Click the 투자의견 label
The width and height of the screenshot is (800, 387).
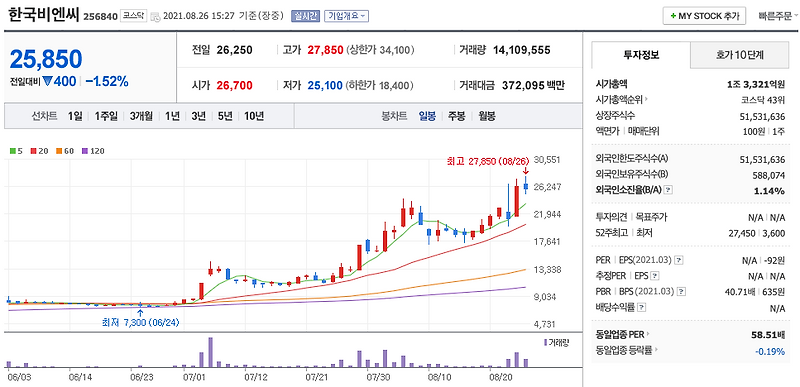pyautogui.click(x=611, y=217)
